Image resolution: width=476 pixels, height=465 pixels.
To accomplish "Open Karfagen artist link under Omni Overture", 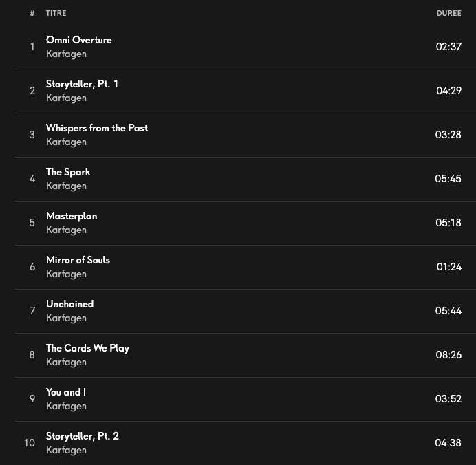I will click(x=66, y=54).
